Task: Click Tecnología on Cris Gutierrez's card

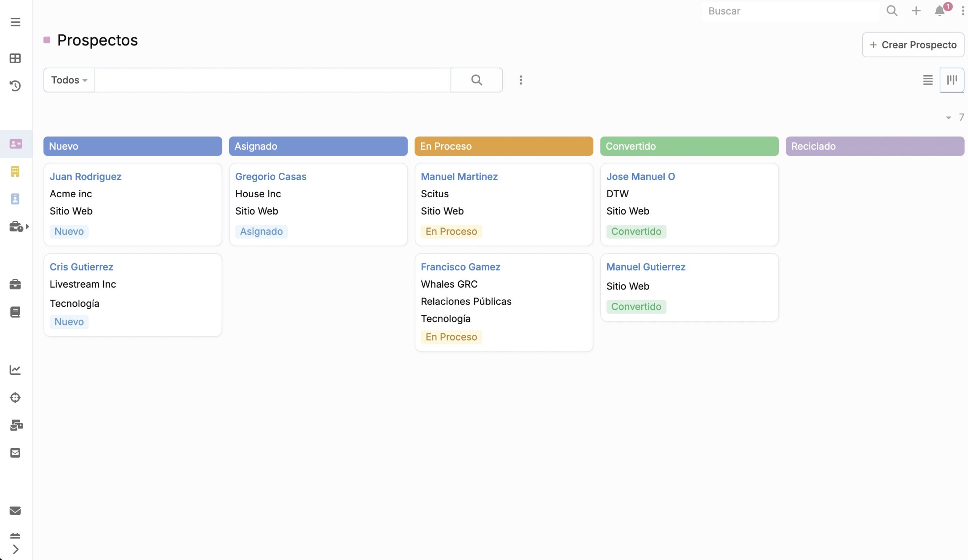Action: click(x=74, y=303)
